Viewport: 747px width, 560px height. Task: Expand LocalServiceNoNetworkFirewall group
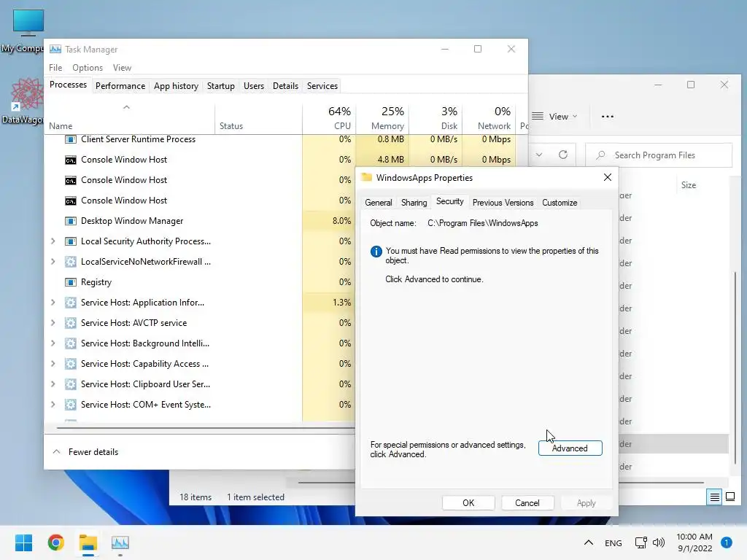pos(53,262)
